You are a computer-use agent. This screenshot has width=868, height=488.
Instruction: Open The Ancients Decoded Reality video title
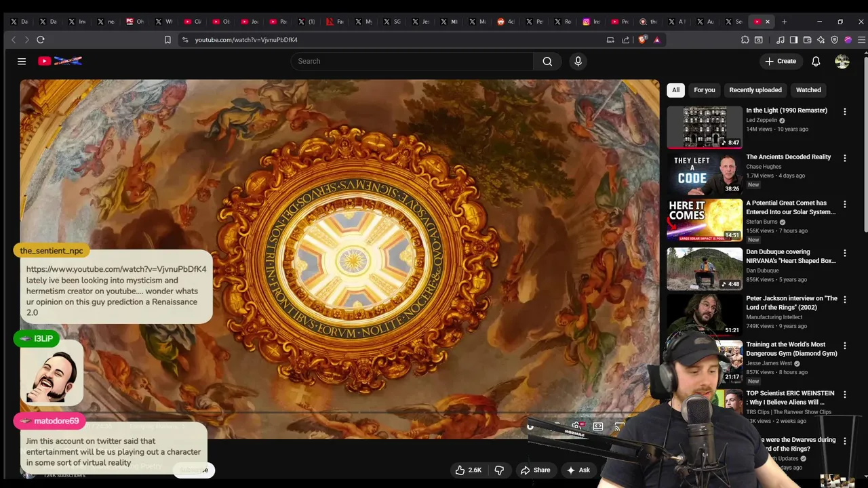coord(788,157)
